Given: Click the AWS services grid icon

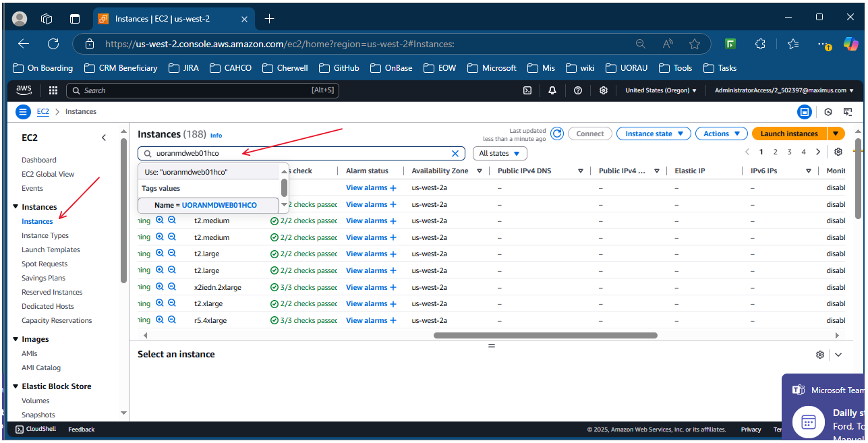Looking at the screenshot, I should 53,90.
